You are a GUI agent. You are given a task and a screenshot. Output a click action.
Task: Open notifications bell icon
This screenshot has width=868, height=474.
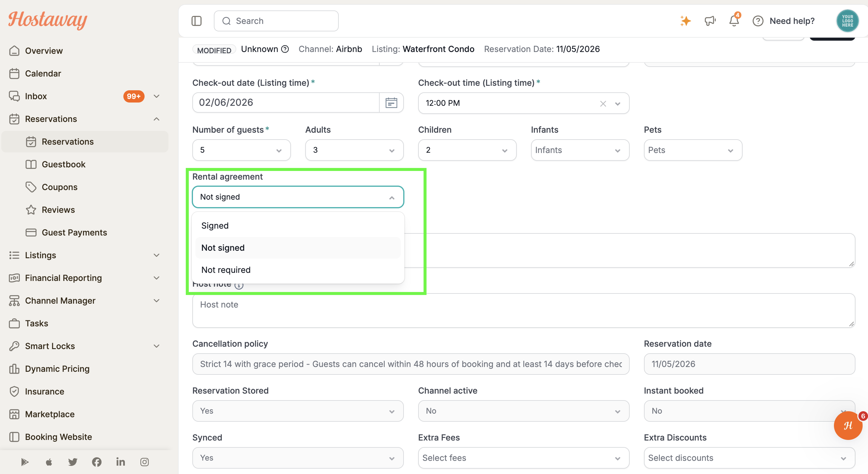pos(734,21)
